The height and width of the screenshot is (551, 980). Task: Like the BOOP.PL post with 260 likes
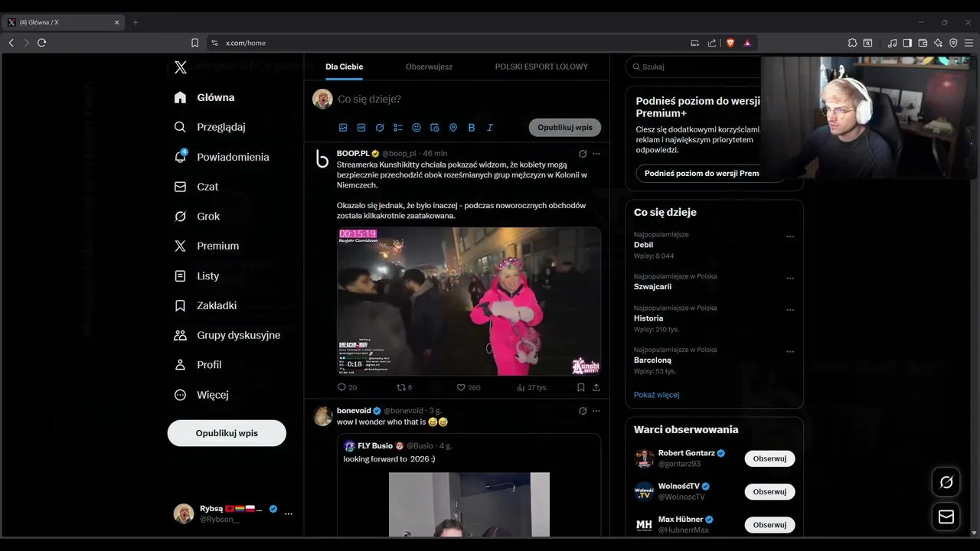click(x=469, y=387)
